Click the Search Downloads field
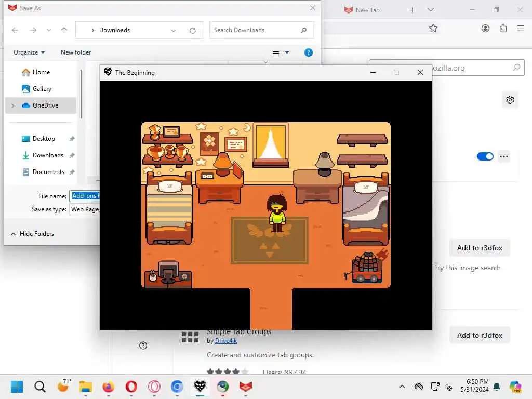This screenshot has height=399, width=532. click(x=261, y=30)
